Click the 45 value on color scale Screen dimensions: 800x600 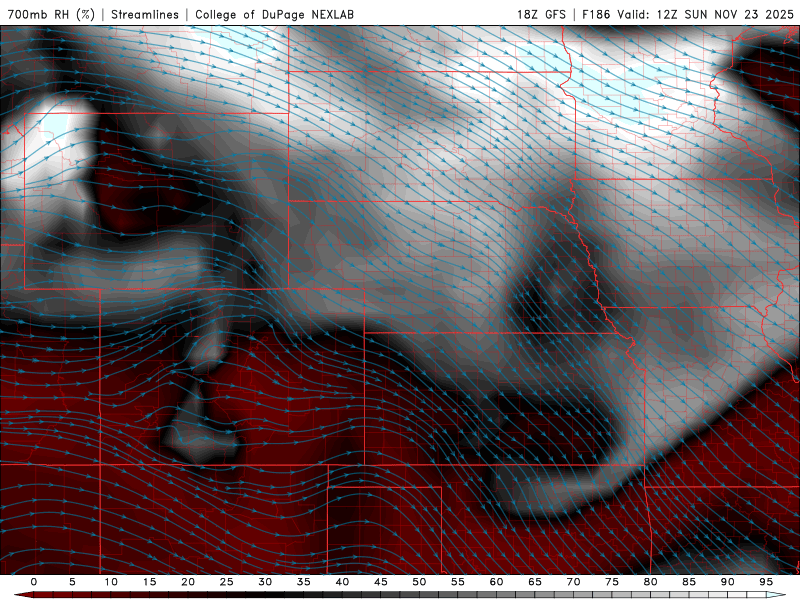381,582
